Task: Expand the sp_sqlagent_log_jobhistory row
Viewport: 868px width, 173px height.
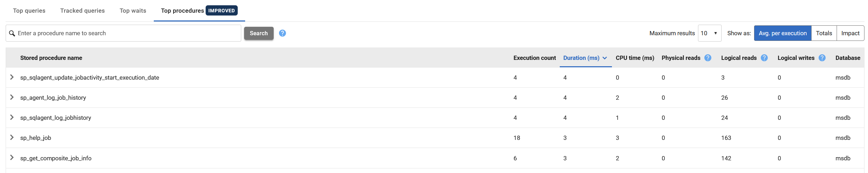Action: coord(12,117)
